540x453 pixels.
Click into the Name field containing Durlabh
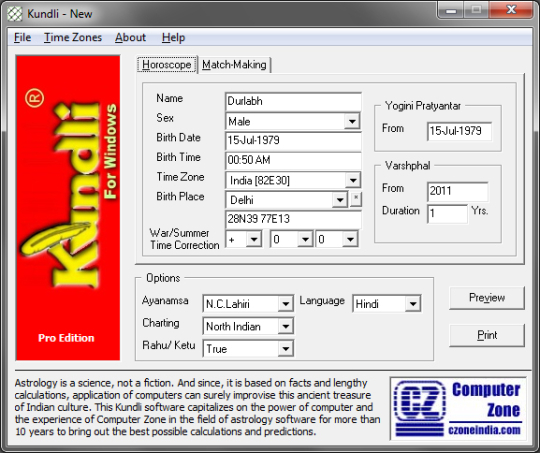coord(293,101)
